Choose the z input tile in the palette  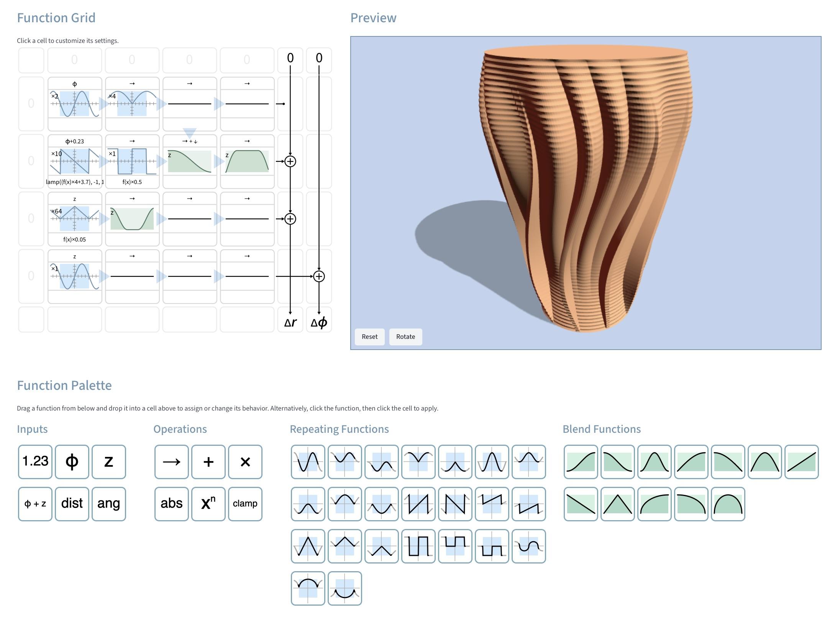pos(108,462)
